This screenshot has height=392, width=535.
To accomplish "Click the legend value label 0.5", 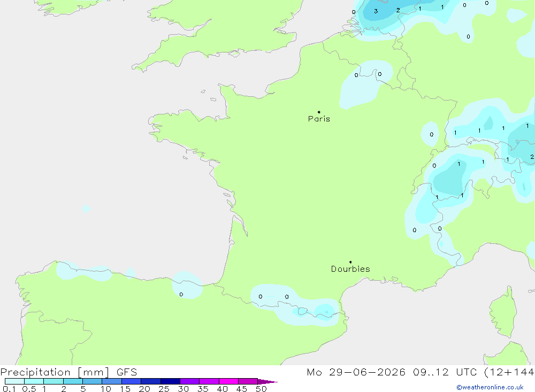I will coord(29,389).
